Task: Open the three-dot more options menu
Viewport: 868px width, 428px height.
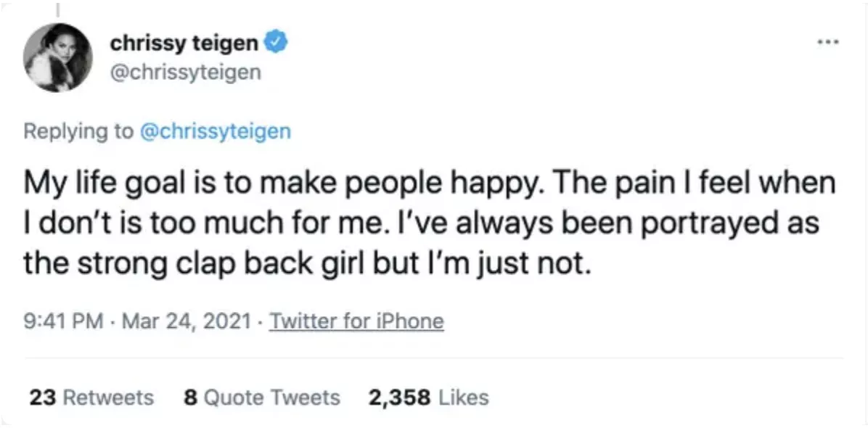Action: point(830,41)
